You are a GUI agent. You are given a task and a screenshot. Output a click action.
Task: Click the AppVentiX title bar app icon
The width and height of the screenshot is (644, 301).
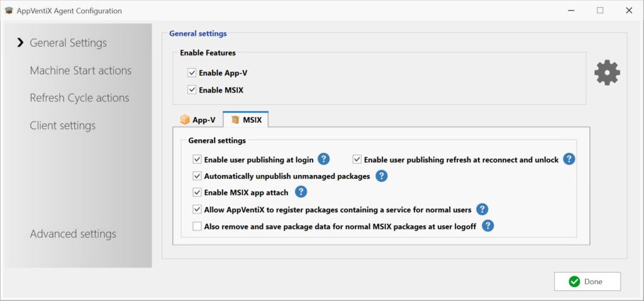[9, 10]
